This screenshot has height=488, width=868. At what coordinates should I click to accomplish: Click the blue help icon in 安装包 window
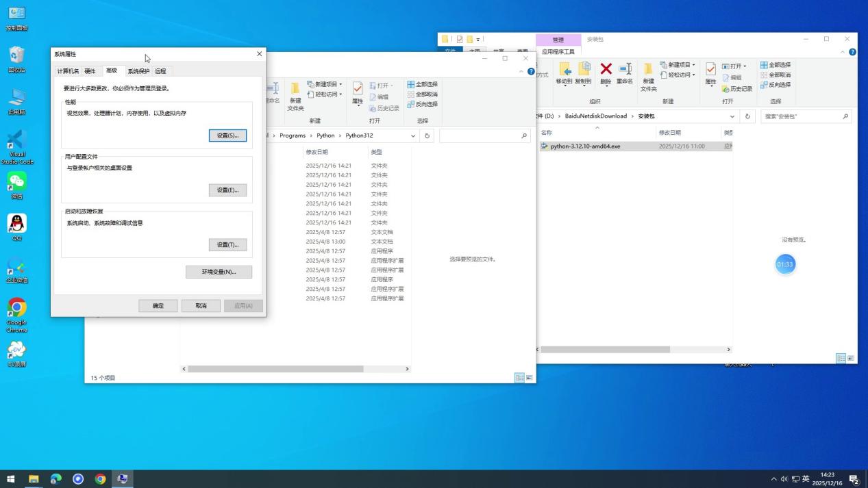point(852,52)
